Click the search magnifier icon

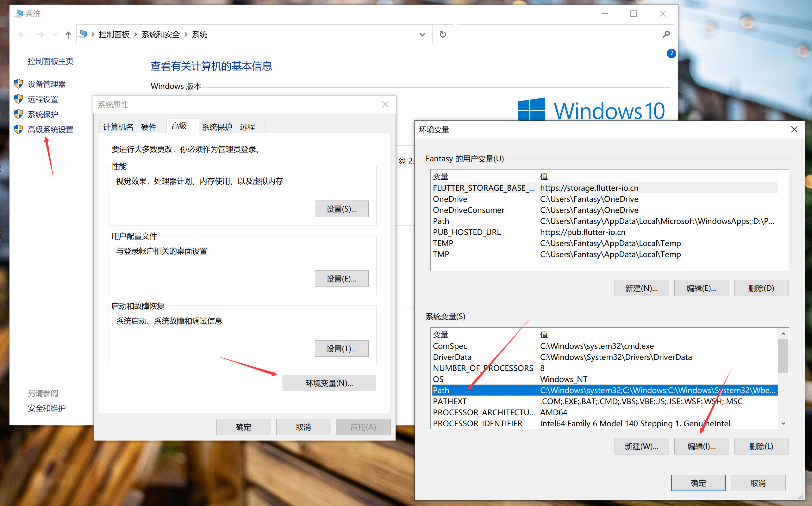[666, 34]
